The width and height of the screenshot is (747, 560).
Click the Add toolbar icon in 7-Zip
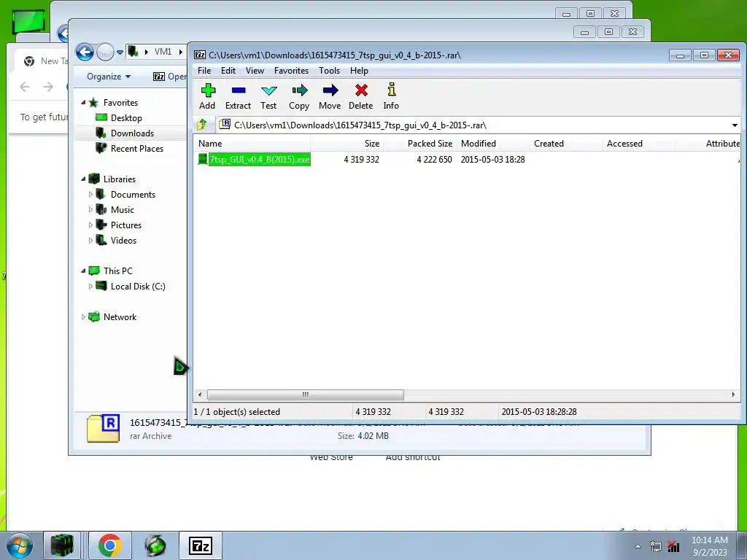(207, 97)
